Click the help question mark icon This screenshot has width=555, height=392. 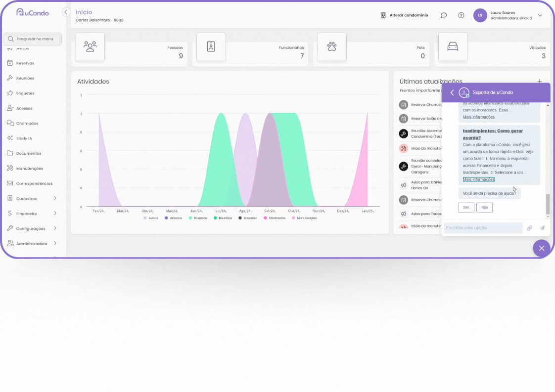click(461, 15)
